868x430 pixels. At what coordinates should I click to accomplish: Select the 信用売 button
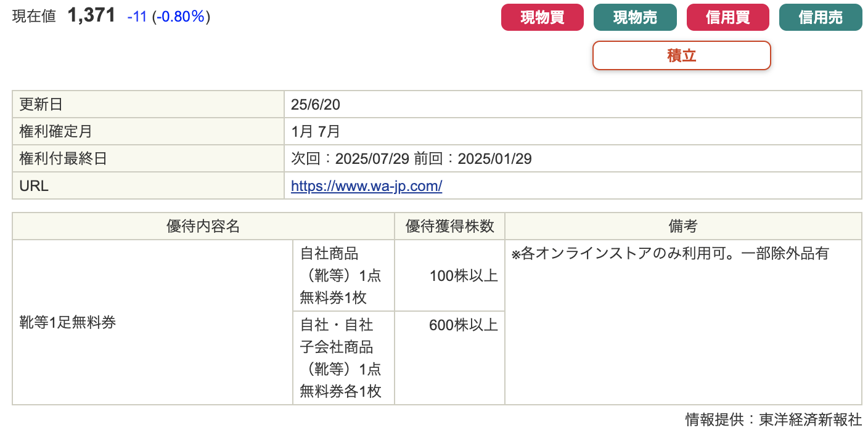pyautogui.click(x=821, y=17)
